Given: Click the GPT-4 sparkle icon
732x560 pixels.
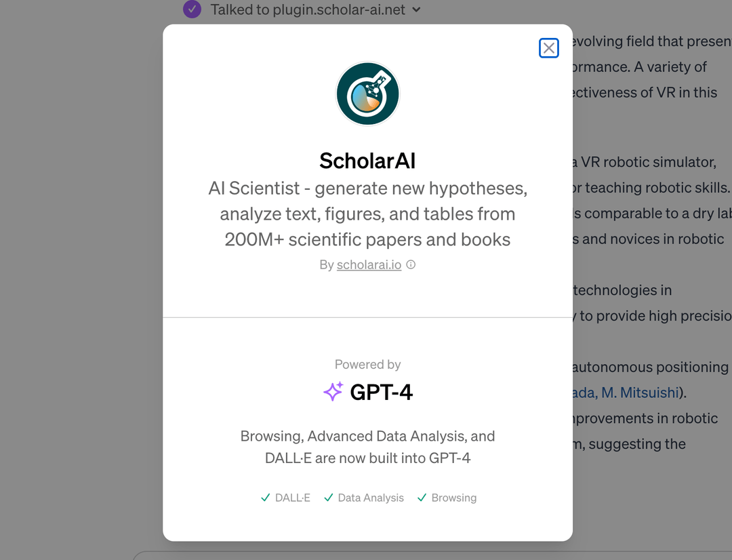Looking at the screenshot, I should coord(333,392).
